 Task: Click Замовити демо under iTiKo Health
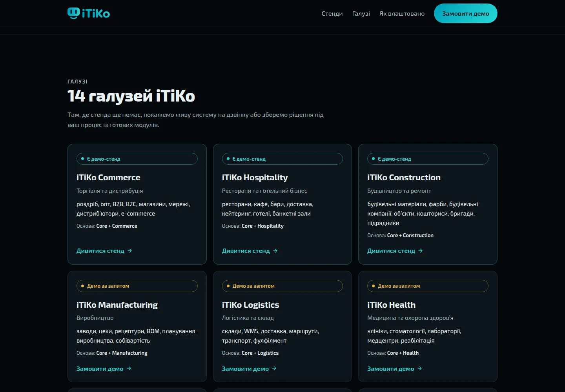395,369
